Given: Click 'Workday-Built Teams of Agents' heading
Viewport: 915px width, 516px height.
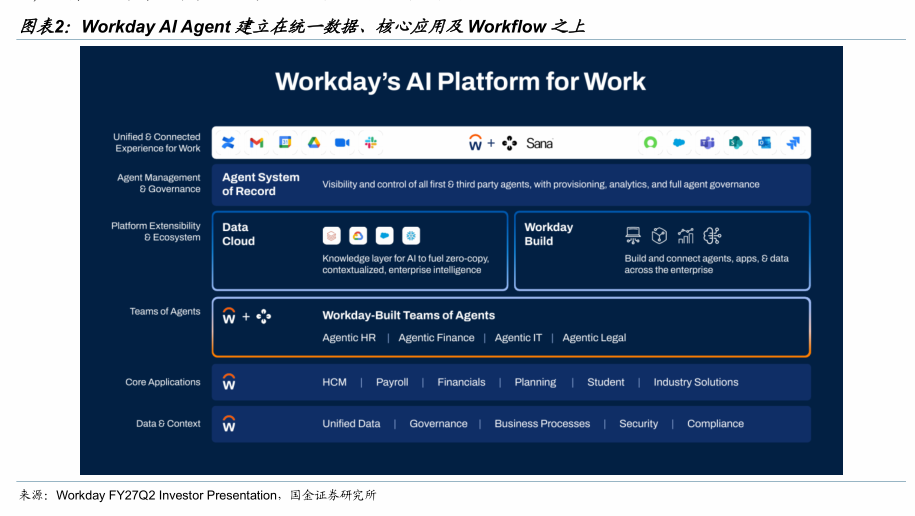Looking at the screenshot, I should click(408, 315).
